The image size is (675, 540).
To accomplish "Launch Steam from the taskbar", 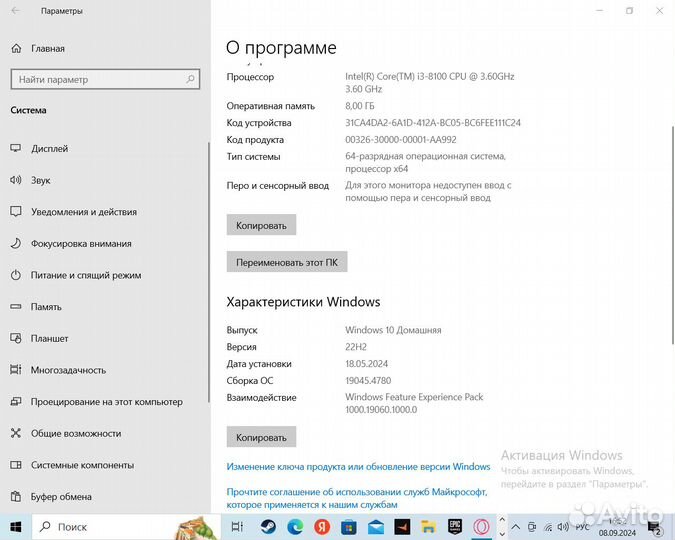I will 268,527.
